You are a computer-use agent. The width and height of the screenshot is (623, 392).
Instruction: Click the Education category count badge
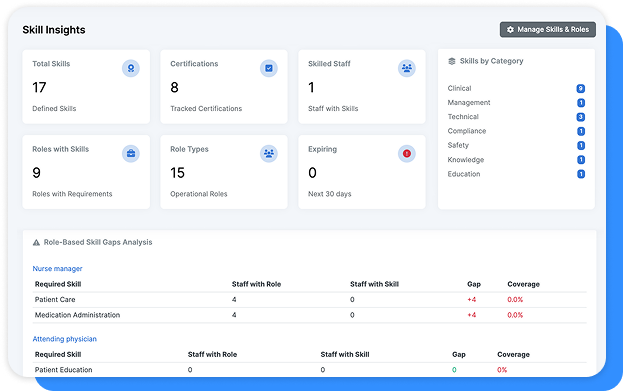pos(580,174)
